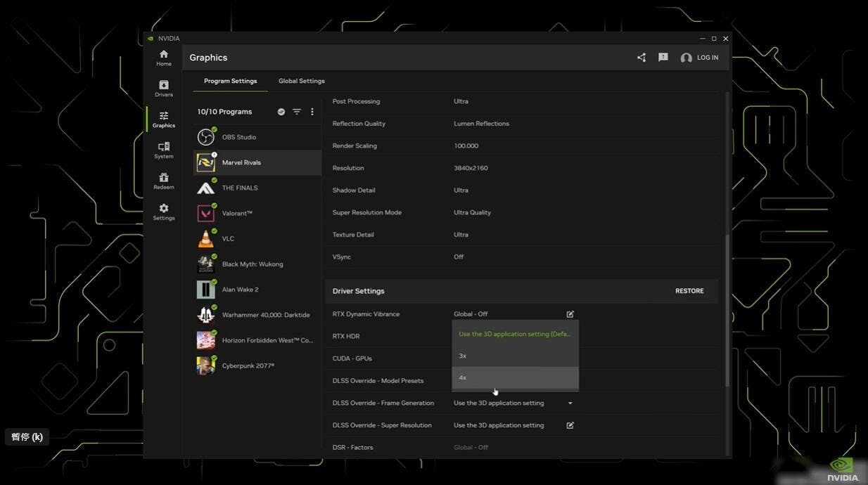Click the Reflection Quality value Lumen Reflections

tap(481, 124)
